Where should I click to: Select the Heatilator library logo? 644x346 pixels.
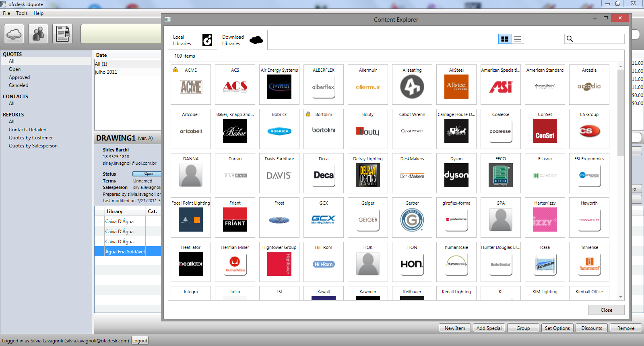coord(191,264)
